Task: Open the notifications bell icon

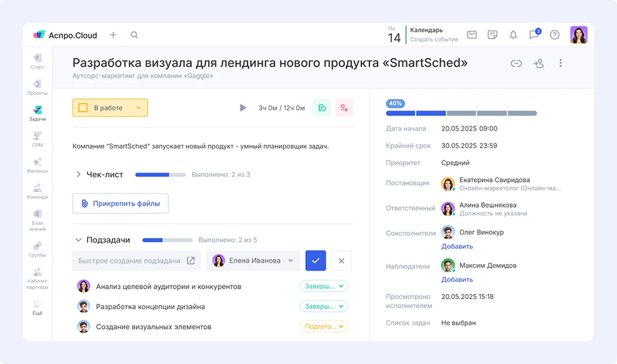Action: tap(513, 35)
